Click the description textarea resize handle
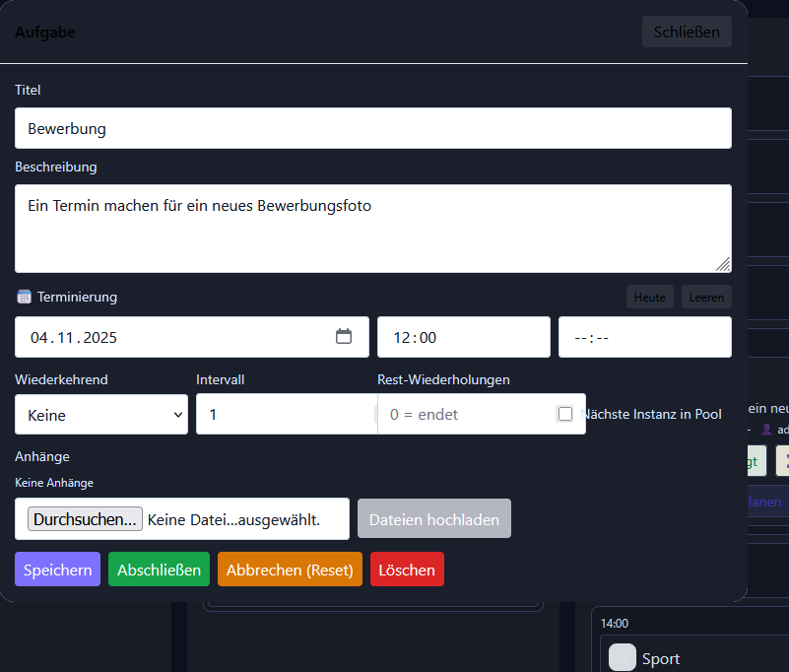The width and height of the screenshot is (789, 672). 723,264
